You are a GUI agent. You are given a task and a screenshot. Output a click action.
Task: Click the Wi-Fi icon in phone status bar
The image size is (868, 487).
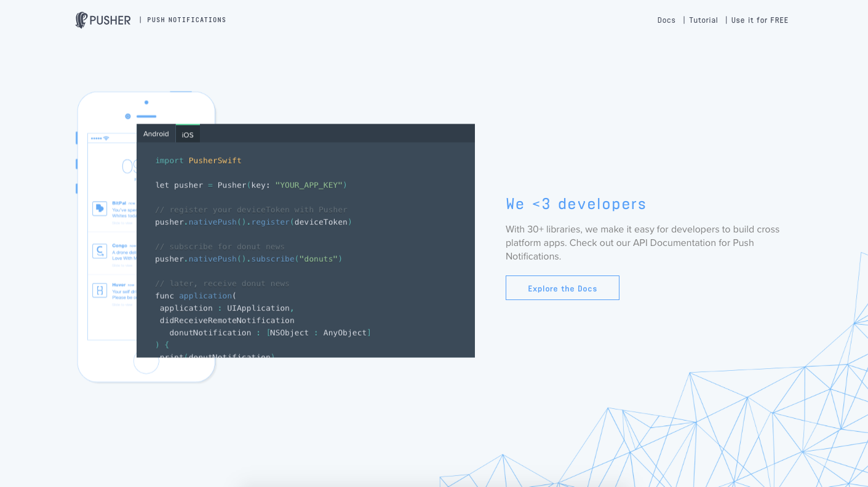106,138
